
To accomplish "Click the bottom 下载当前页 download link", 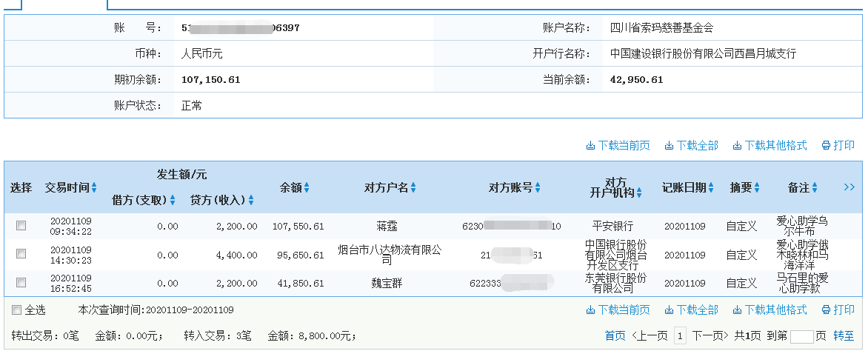I will pos(618,310).
